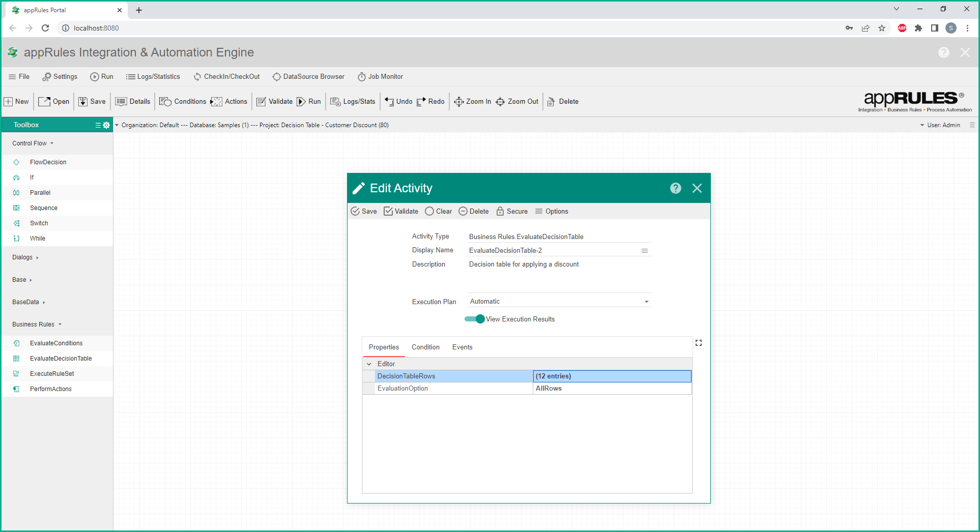Collapse the Editor properties group
Viewport: 980px width, 532px height.
pyautogui.click(x=369, y=364)
